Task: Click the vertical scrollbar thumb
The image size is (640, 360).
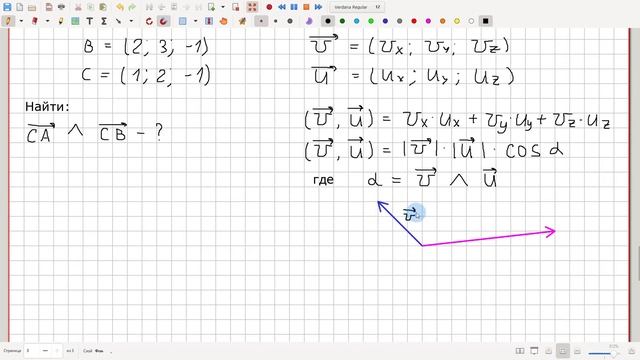Action: tap(638, 263)
